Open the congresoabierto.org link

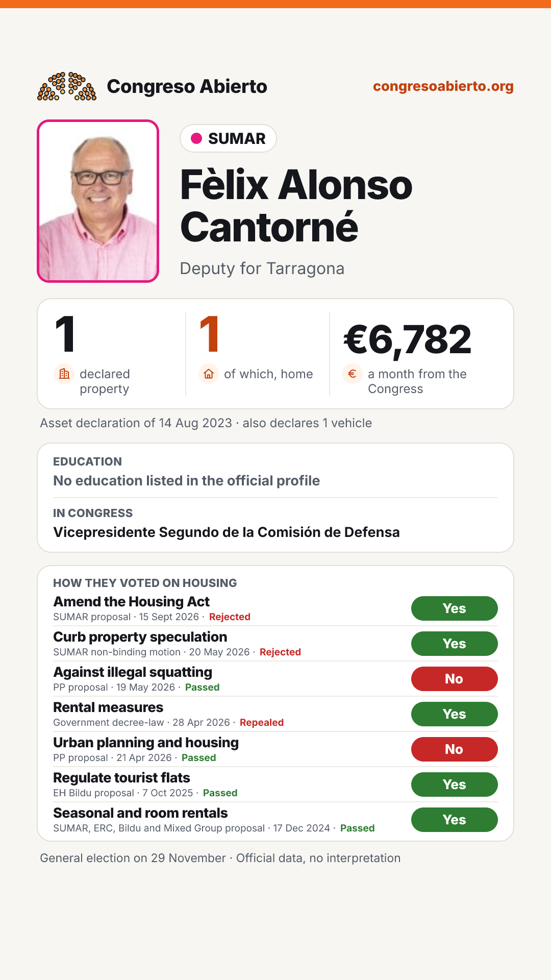[443, 86]
